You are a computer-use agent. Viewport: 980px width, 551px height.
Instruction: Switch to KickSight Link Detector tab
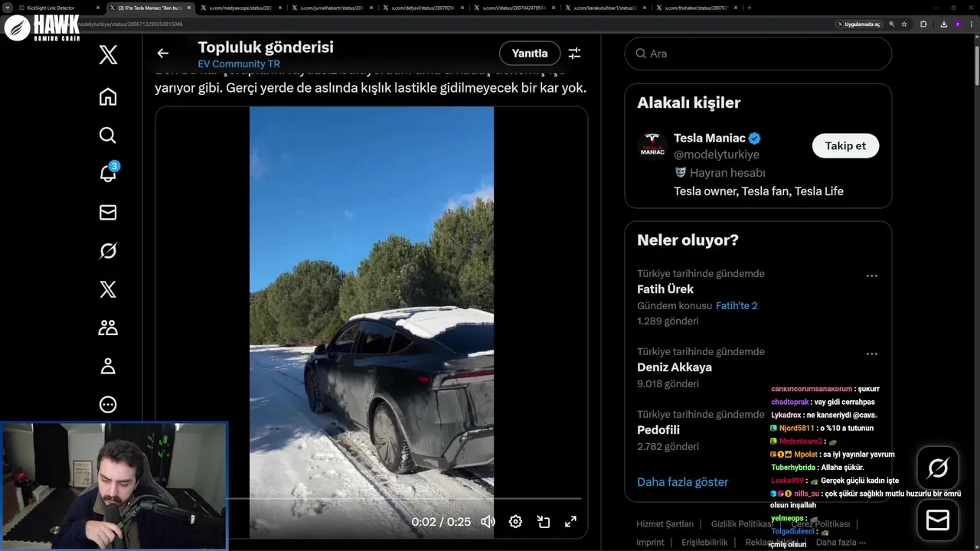point(57,8)
